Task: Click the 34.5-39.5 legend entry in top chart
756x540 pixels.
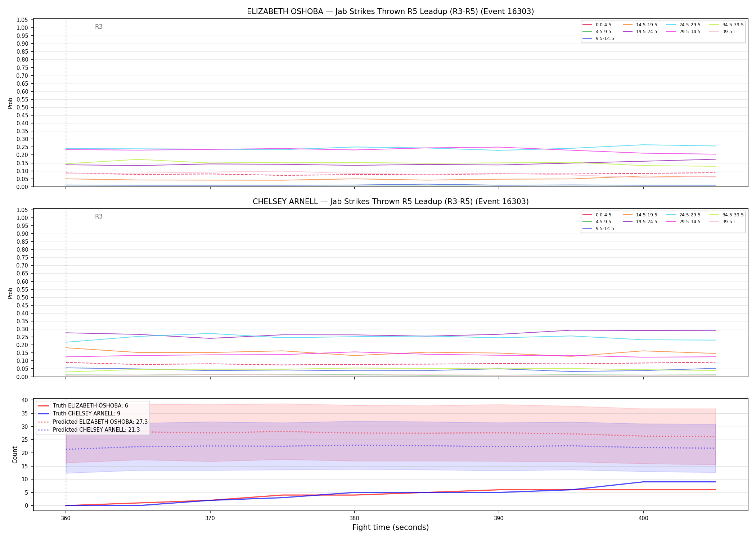Action: tap(726, 25)
